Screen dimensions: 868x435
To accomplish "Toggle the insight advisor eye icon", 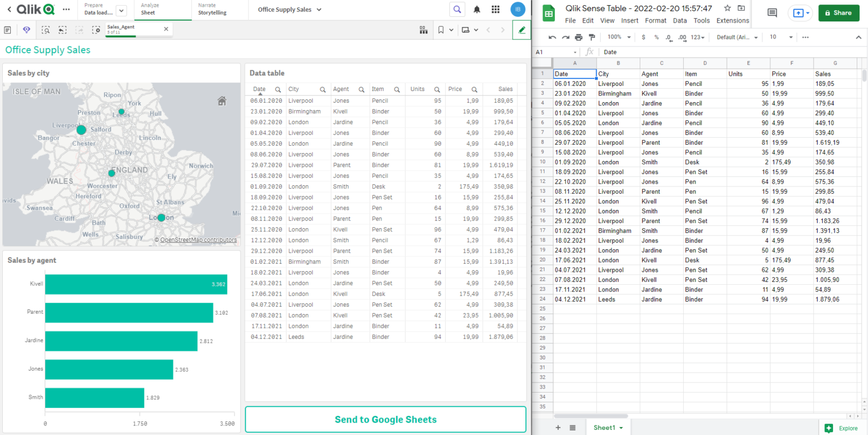I will [x=27, y=30].
